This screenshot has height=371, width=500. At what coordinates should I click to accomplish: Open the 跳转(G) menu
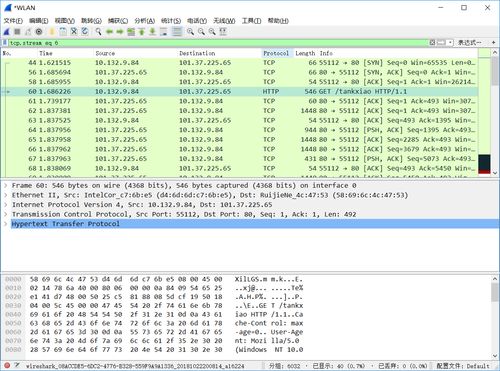pyautogui.click(x=91, y=21)
